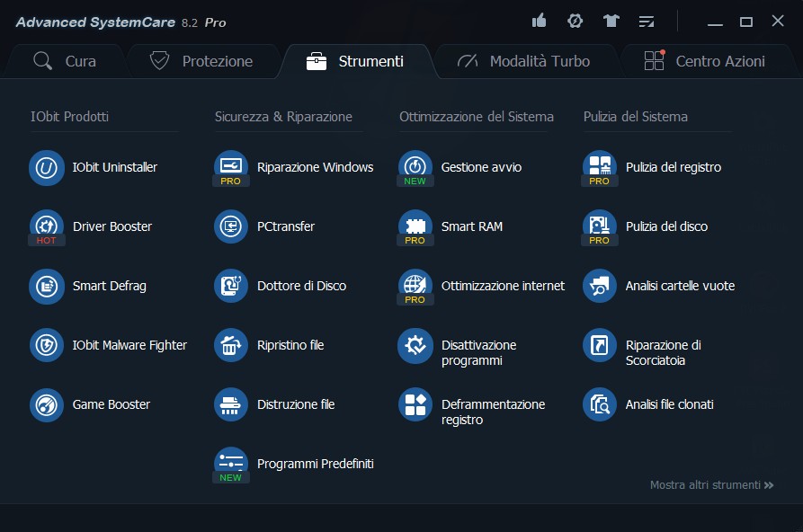
Task: Open the Modalità Turbo tab
Action: pyautogui.click(x=524, y=61)
